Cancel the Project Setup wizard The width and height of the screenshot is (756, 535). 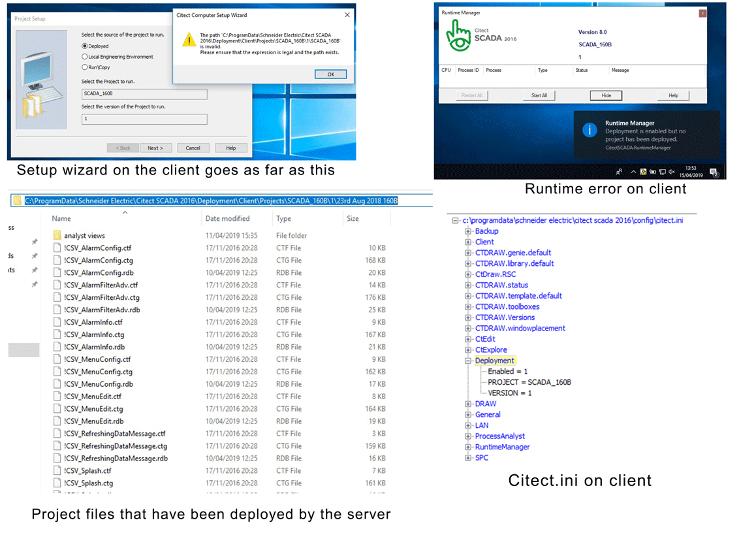pyautogui.click(x=193, y=148)
